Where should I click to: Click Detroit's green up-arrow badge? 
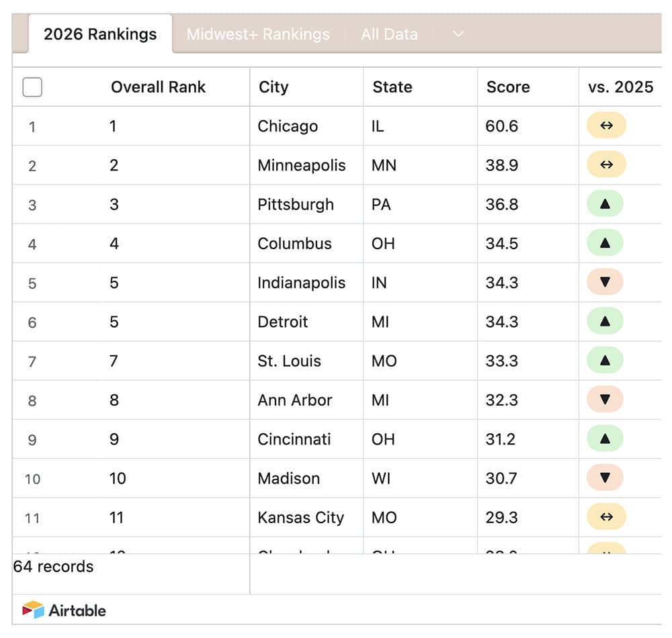click(605, 321)
